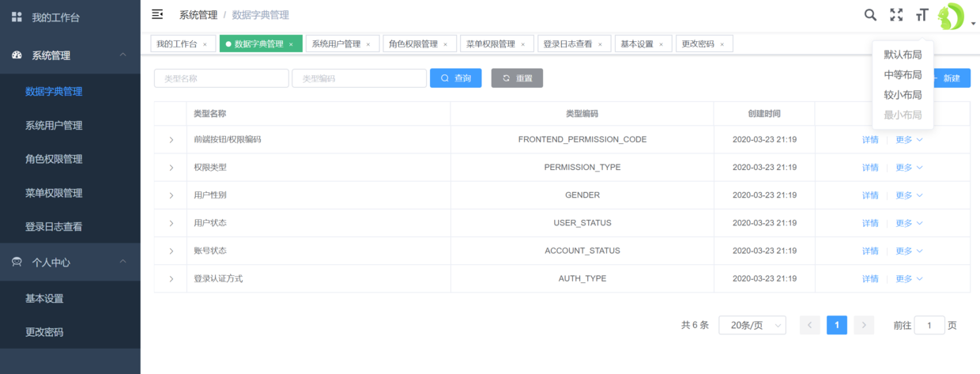Click the 我的工作台 grid icon in sidebar
Screen dimensions: 980x374
[17, 17]
